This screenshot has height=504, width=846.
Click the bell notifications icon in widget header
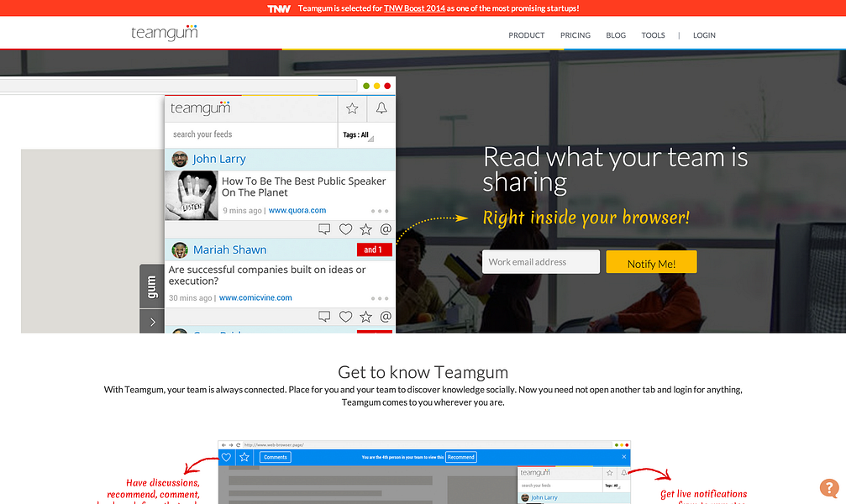381,108
